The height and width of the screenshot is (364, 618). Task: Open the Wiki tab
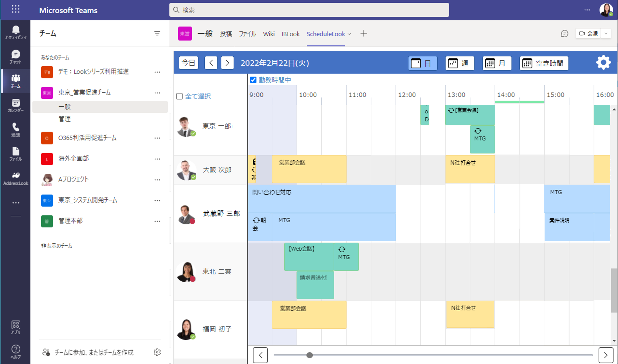point(269,34)
